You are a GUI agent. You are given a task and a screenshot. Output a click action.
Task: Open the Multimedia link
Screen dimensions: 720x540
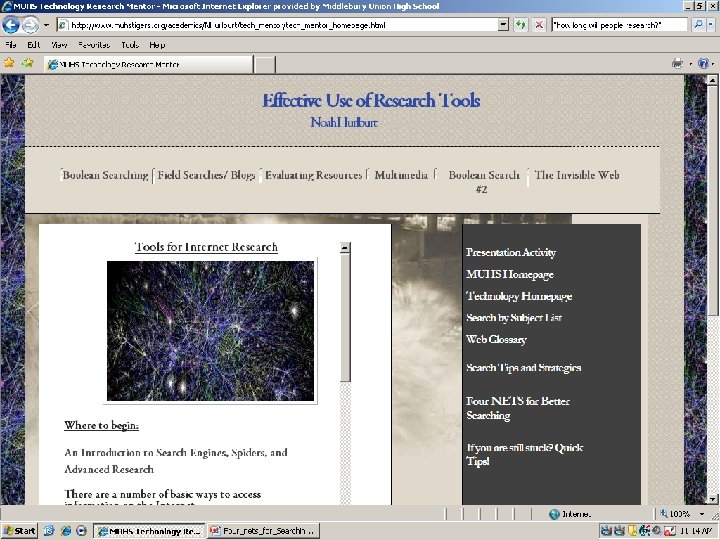401,175
